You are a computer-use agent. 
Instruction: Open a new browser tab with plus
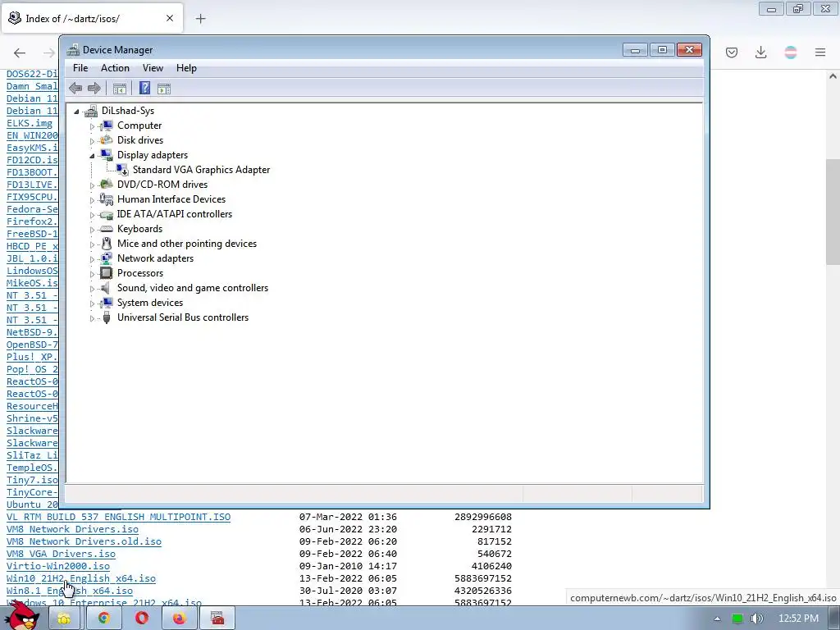[200, 19]
